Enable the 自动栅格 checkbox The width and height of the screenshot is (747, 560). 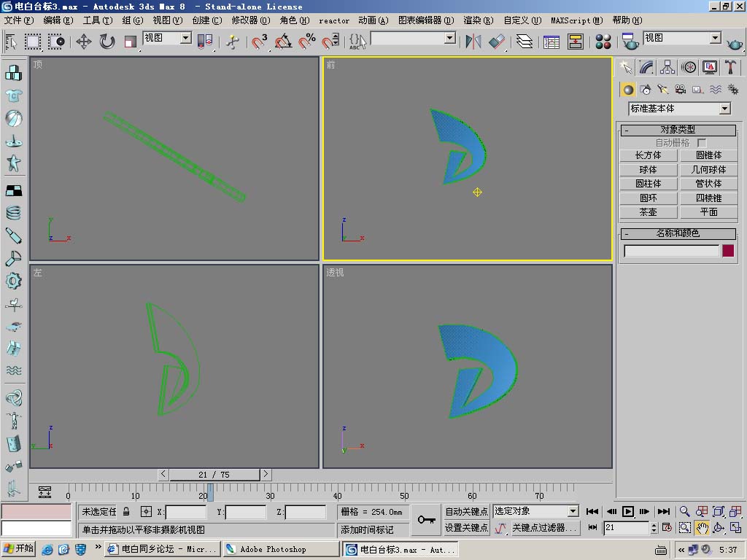702,143
